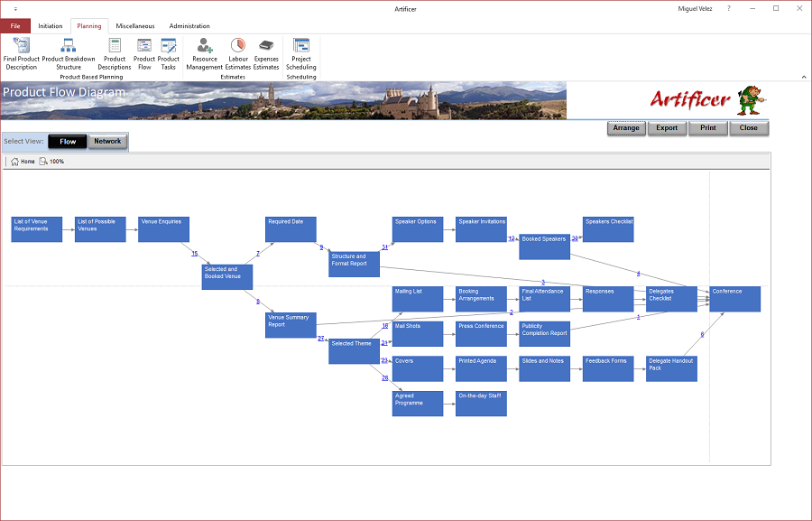This screenshot has width=812, height=521.
Task: Click the Close button near Print
Action: pyautogui.click(x=748, y=128)
